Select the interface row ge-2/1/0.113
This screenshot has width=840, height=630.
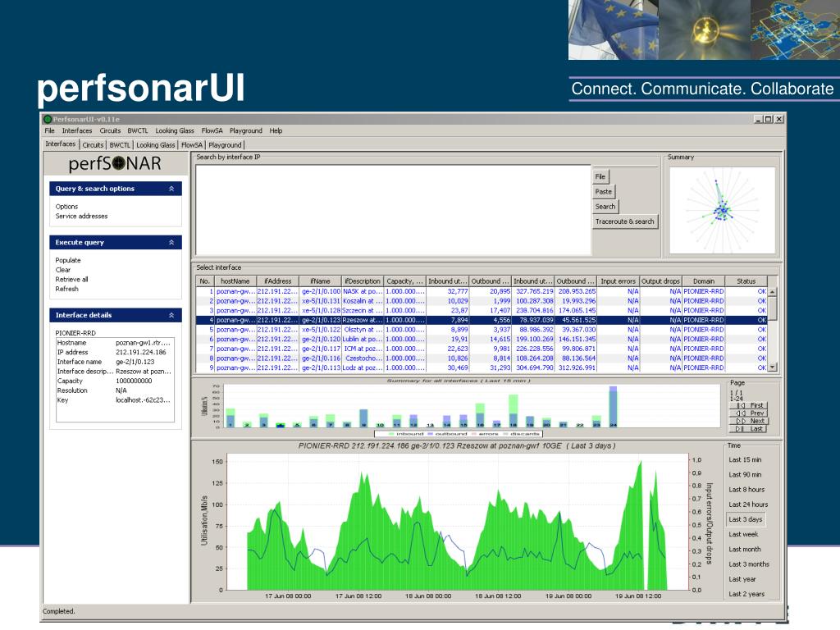482,368
